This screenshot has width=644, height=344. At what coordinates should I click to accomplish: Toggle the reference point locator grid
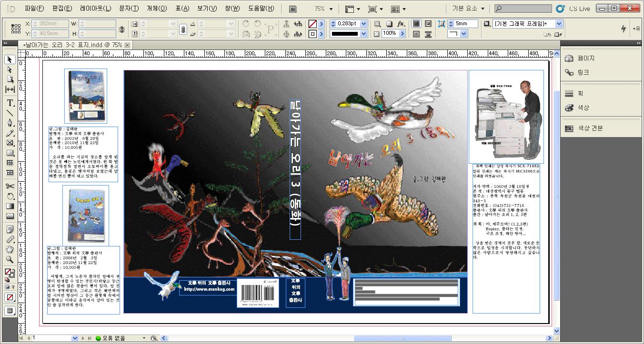point(16,29)
